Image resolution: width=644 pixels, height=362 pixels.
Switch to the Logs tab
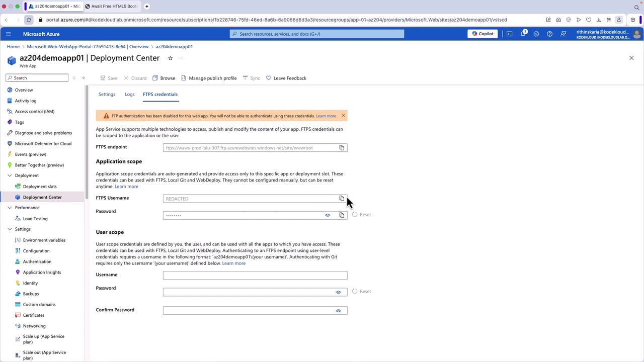130,94
